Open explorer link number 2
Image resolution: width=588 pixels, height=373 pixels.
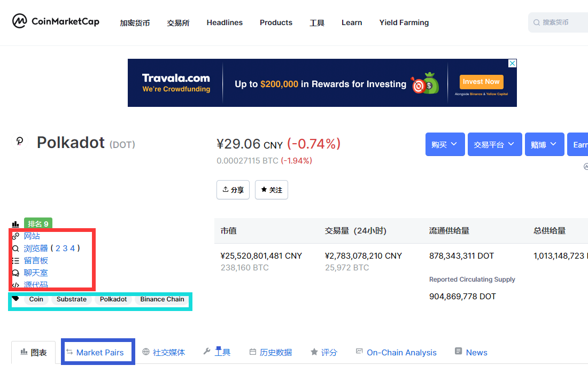tap(58, 248)
